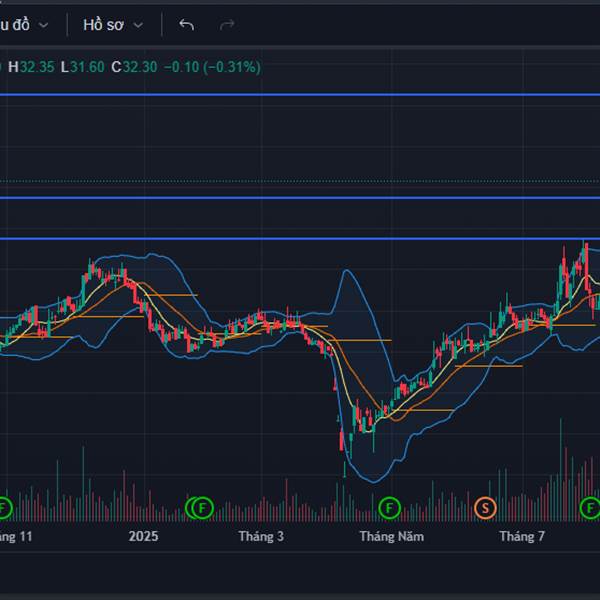This screenshot has width=600, height=600.
Task: Click the Tháng Năm time axis label
Action: [x=392, y=536]
